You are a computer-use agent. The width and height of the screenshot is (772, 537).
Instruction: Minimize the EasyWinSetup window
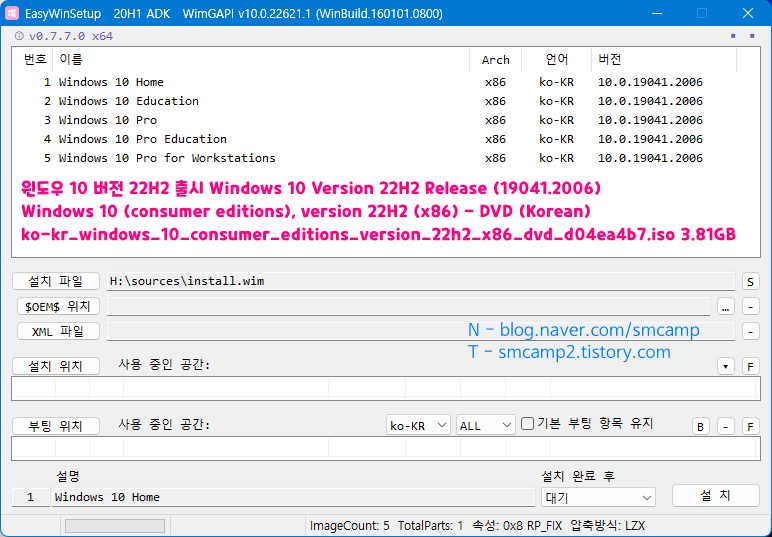[657, 13]
